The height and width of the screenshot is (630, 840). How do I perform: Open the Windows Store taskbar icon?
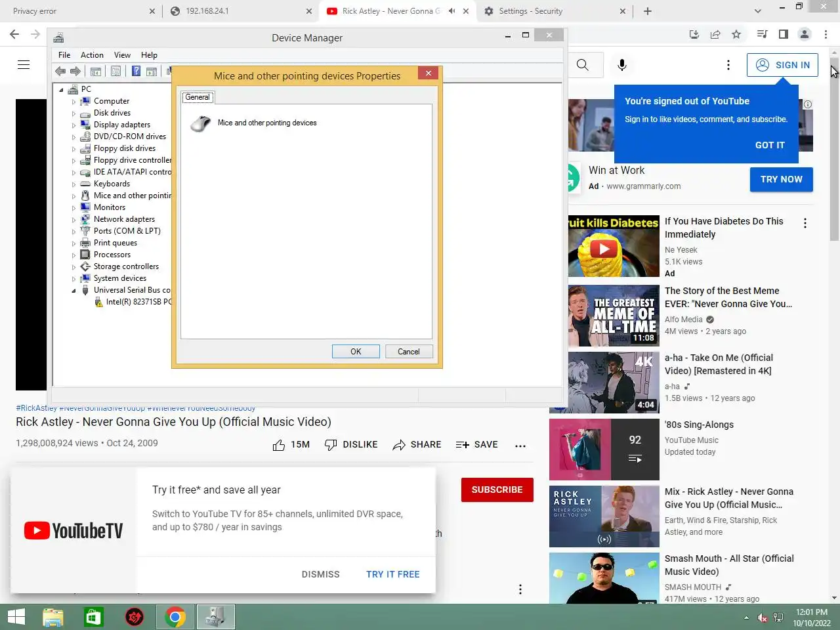click(x=94, y=617)
